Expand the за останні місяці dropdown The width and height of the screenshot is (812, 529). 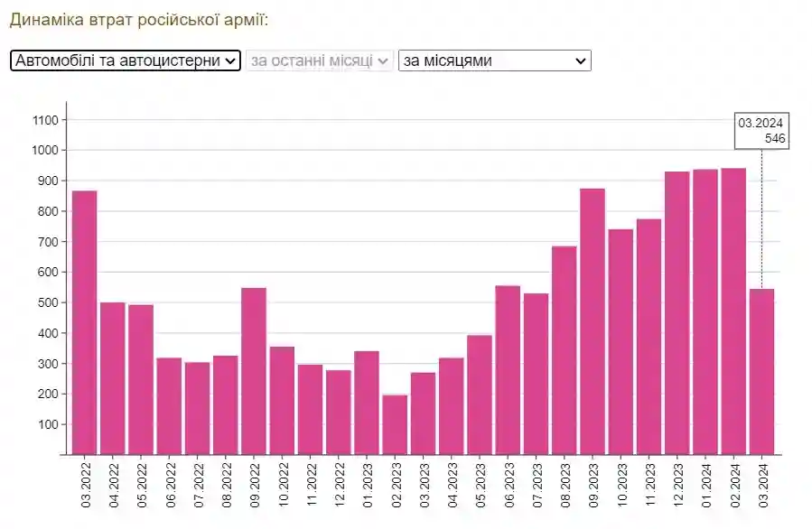tap(320, 60)
